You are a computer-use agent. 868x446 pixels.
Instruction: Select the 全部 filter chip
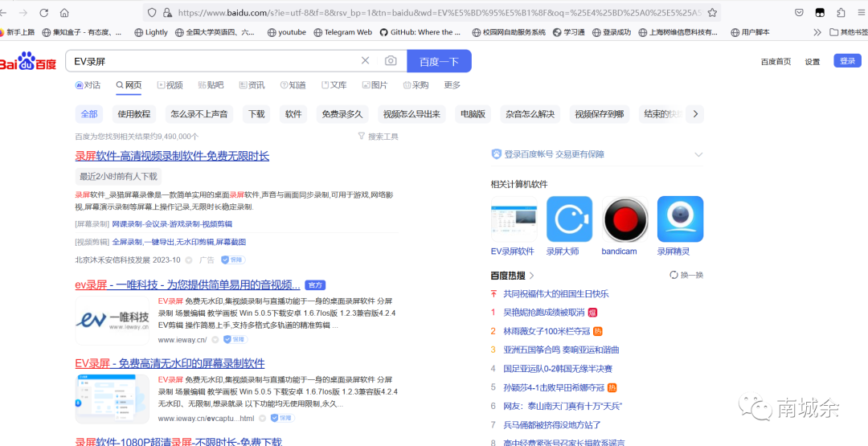tap(89, 114)
